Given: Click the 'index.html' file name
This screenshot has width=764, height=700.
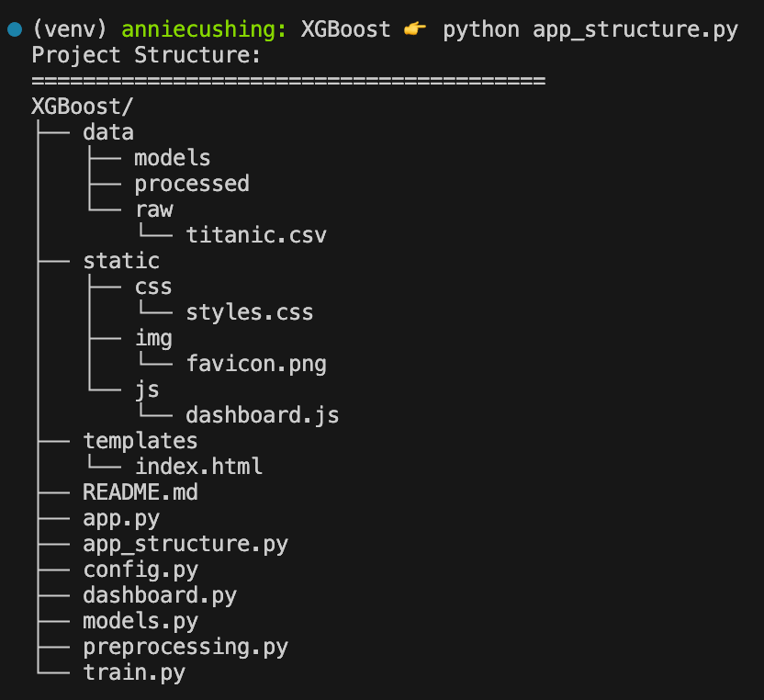Looking at the screenshot, I should pos(198,467).
